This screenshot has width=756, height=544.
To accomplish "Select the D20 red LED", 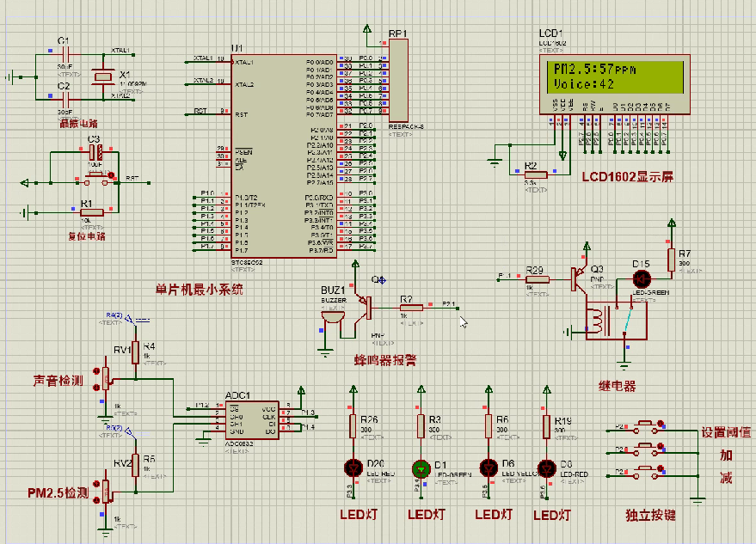I will pos(353,468).
